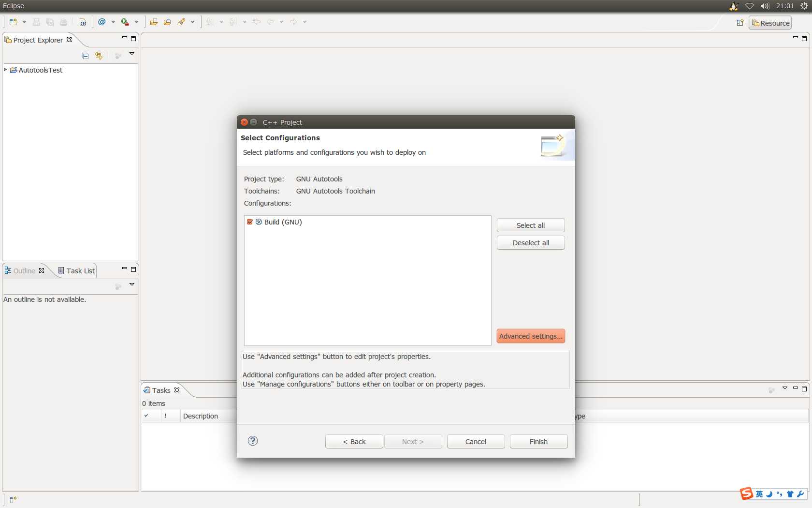Minimize the Outline view panel

click(x=124, y=269)
